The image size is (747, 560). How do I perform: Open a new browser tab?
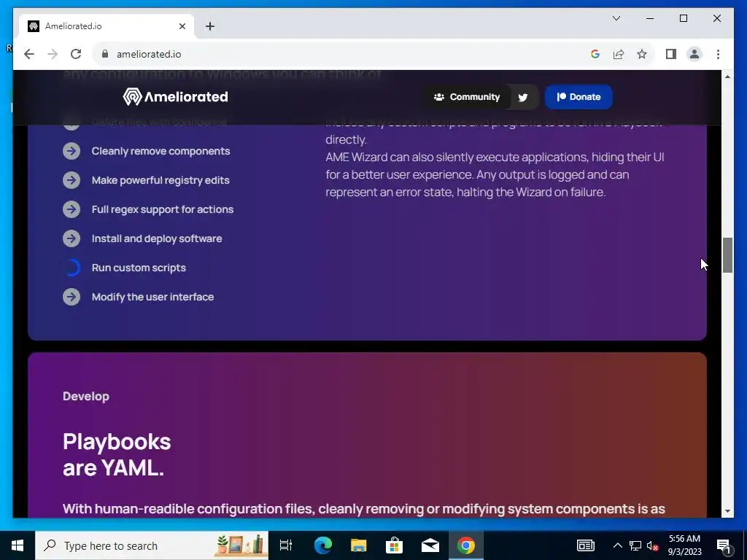[x=209, y=26]
